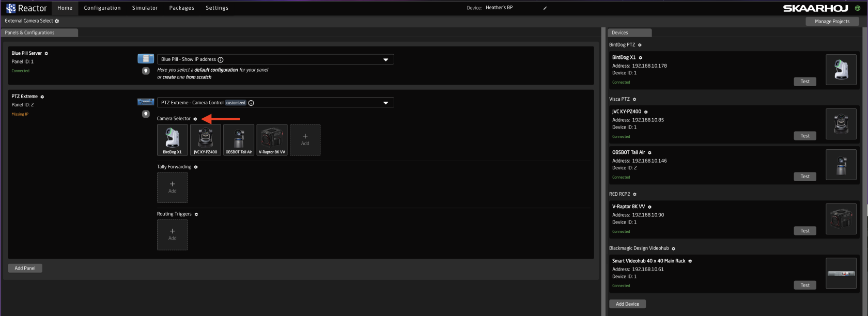Expand Blue Pill configuration dropdown
Screen dimensions: 868x316
(385, 60)
